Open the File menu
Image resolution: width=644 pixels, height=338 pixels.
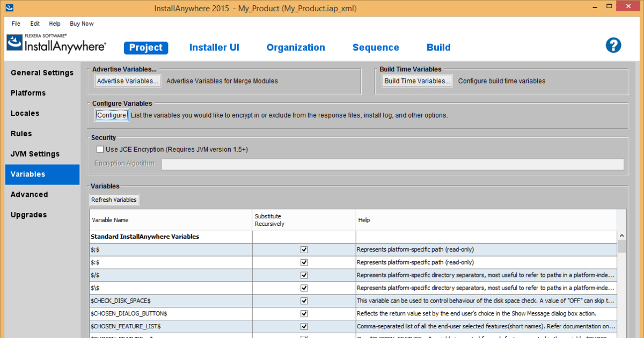tap(16, 24)
